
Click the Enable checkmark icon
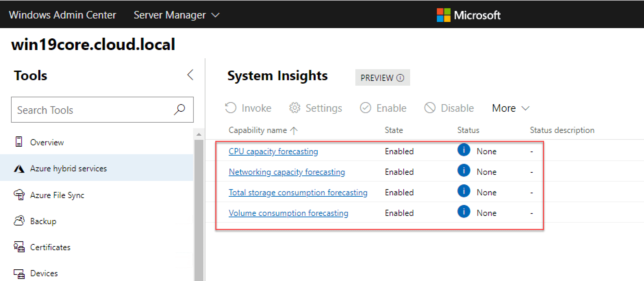(x=366, y=108)
